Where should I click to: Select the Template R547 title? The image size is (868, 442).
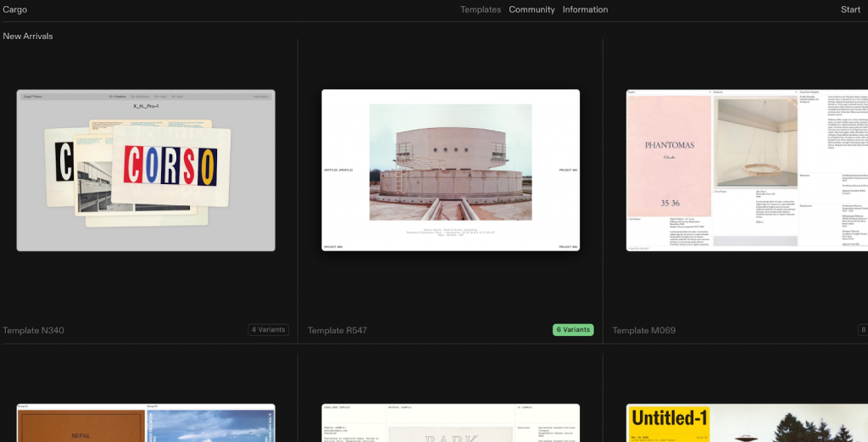337,330
